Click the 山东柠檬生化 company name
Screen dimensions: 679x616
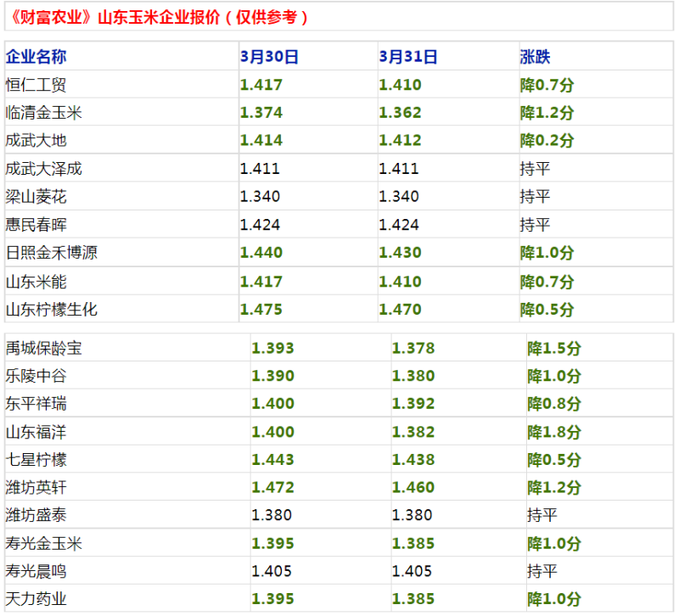tap(52, 310)
